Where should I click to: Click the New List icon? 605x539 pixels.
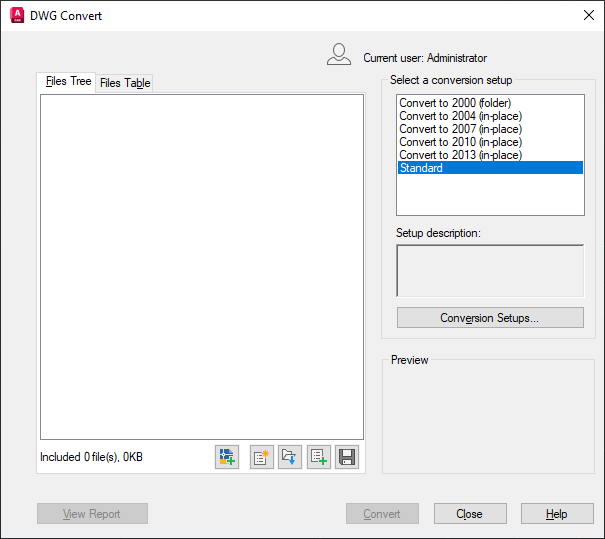[262, 457]
